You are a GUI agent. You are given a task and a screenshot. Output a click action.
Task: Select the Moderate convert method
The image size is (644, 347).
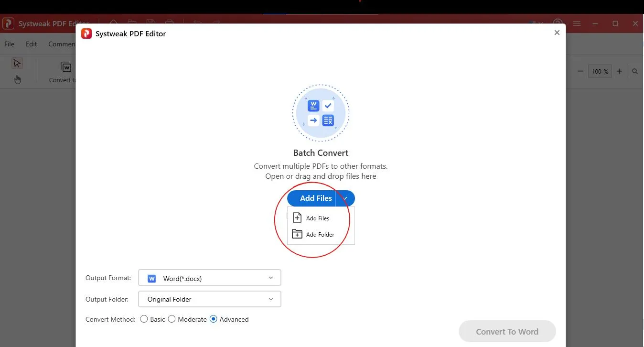[172, 319]
